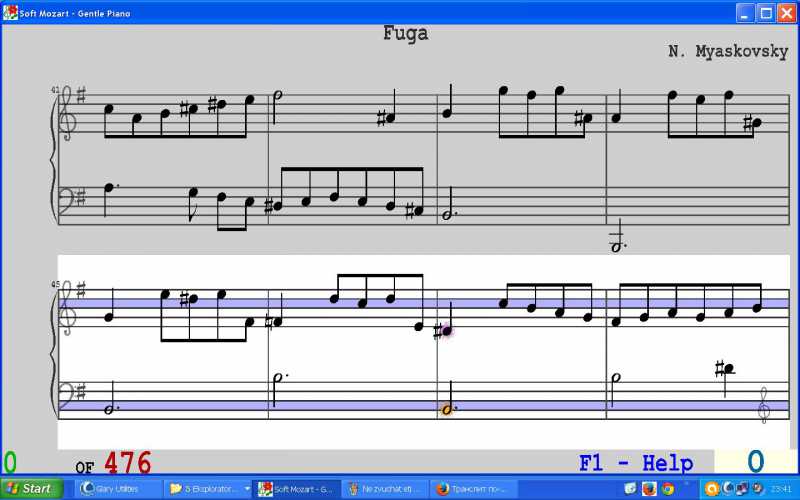Screen dimensions: 800x500
Task: Click the composer name N. Myaskovsky
Action: (x=728, y=52)
